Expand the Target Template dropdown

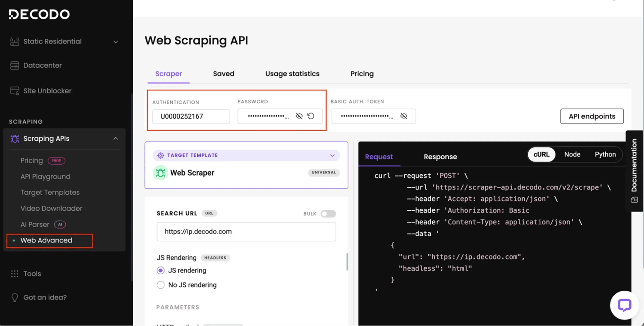332,156
